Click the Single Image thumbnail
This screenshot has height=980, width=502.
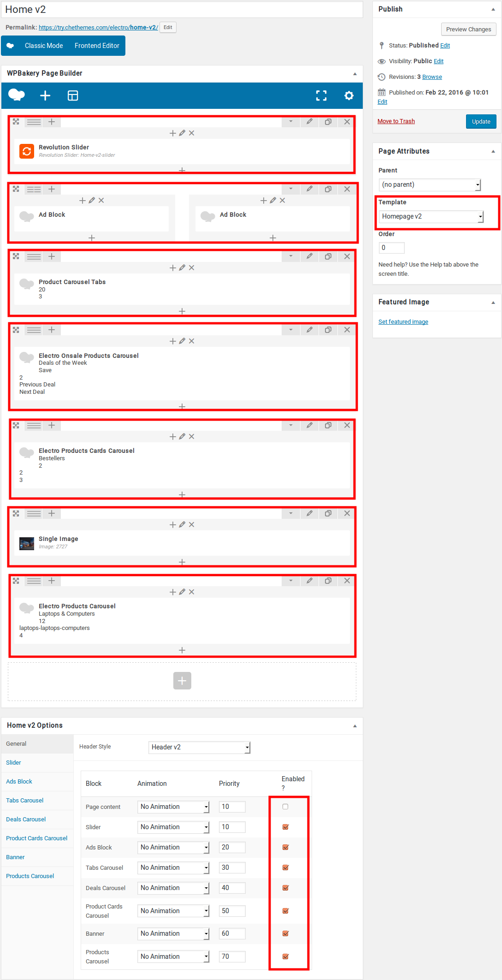point(27,544)
